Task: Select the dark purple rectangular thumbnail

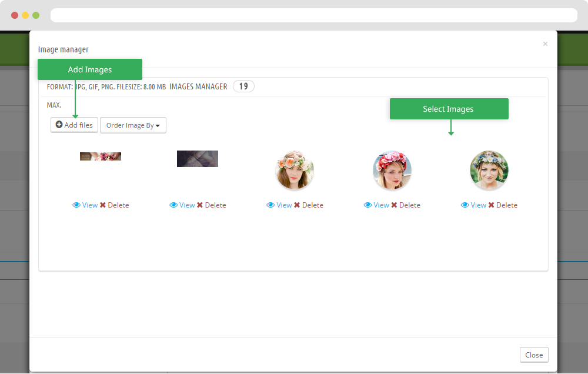Action: [x=198, y=159]
